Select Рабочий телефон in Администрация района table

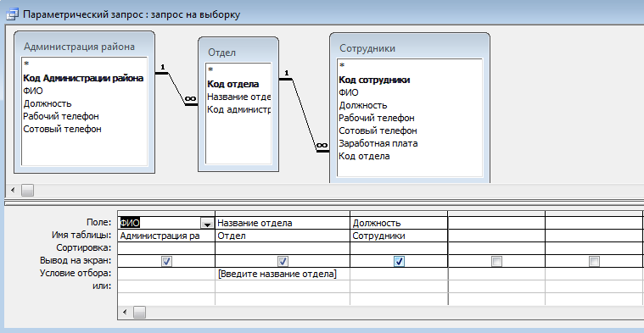pyautogui.click(x=61, y=116)
